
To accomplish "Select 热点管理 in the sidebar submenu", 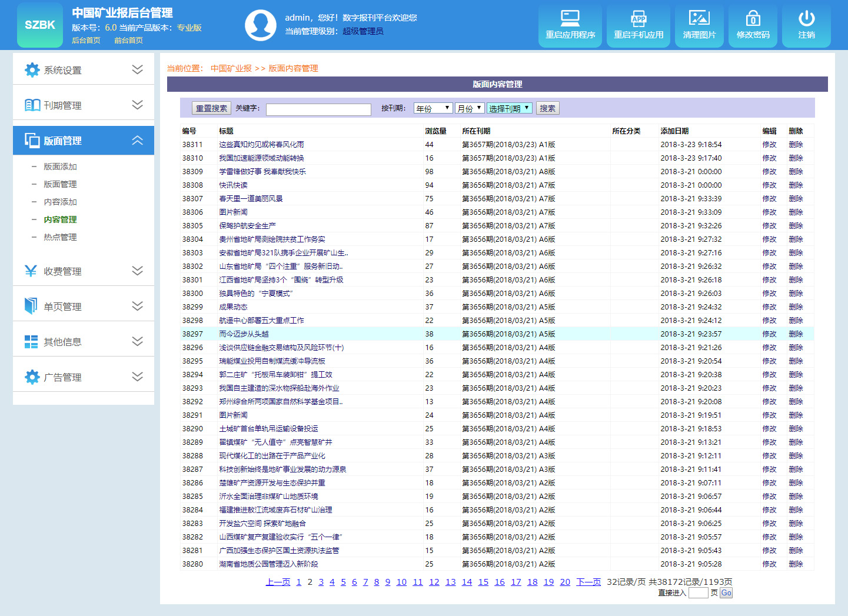I will tap(60, 237).
